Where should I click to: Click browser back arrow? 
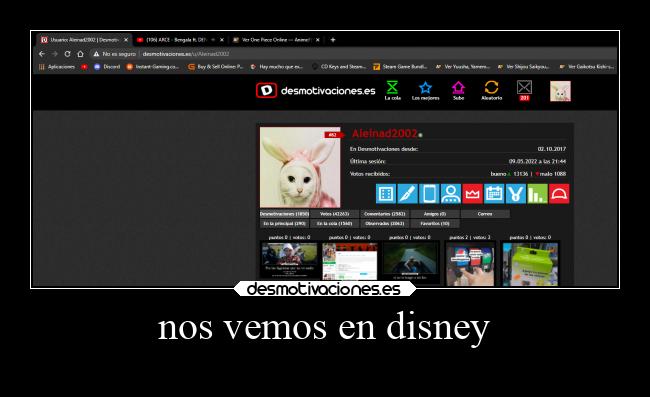pyautogui.click(x=42, y=54)
